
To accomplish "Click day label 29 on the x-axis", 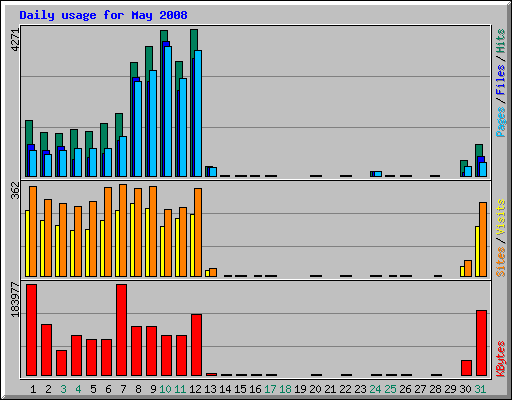I will tap(450, 389).
